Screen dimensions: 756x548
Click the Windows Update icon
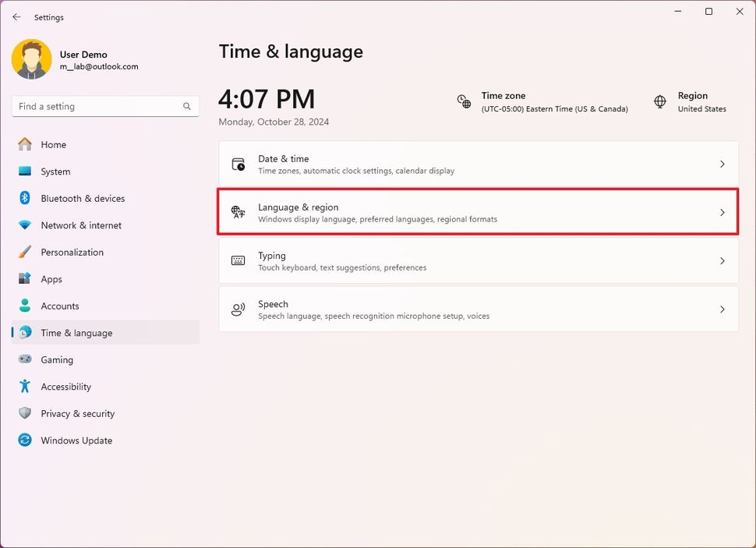coord(24,440)
